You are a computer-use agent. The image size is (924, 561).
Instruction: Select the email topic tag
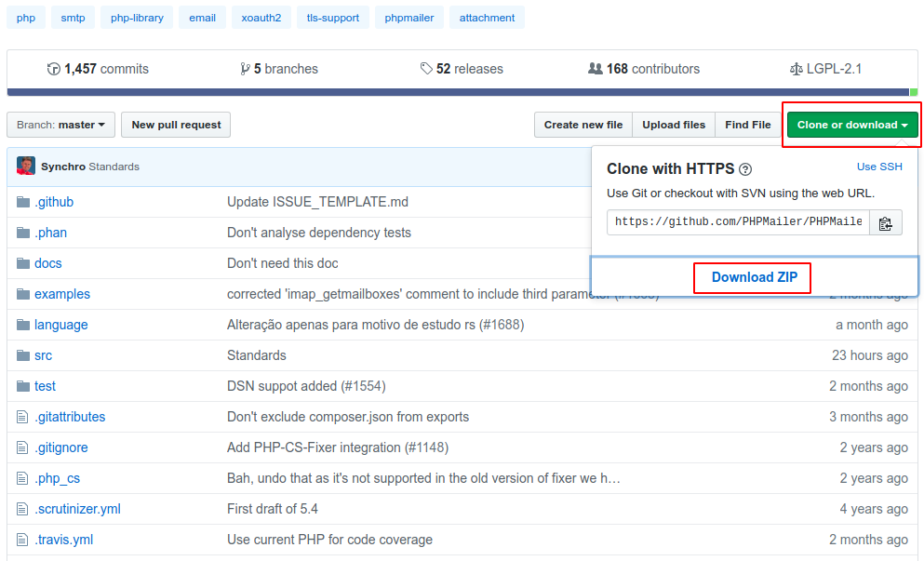(x=202, y=18)
